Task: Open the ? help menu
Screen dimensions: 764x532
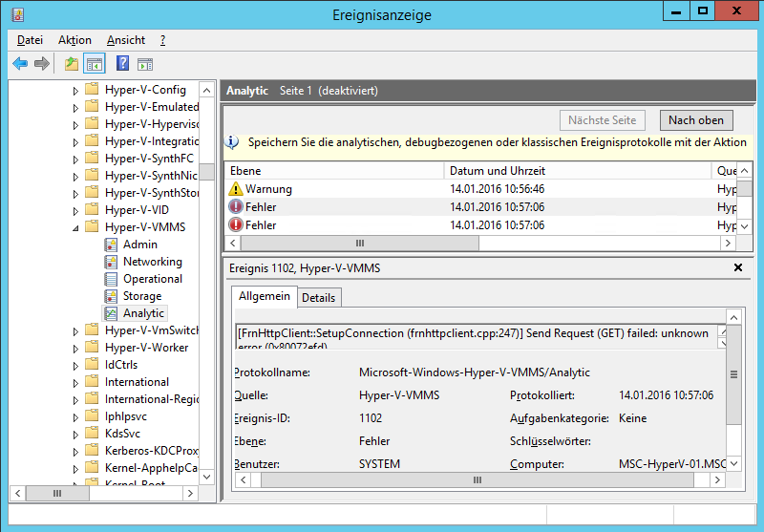Action: (x=162, y=40)
